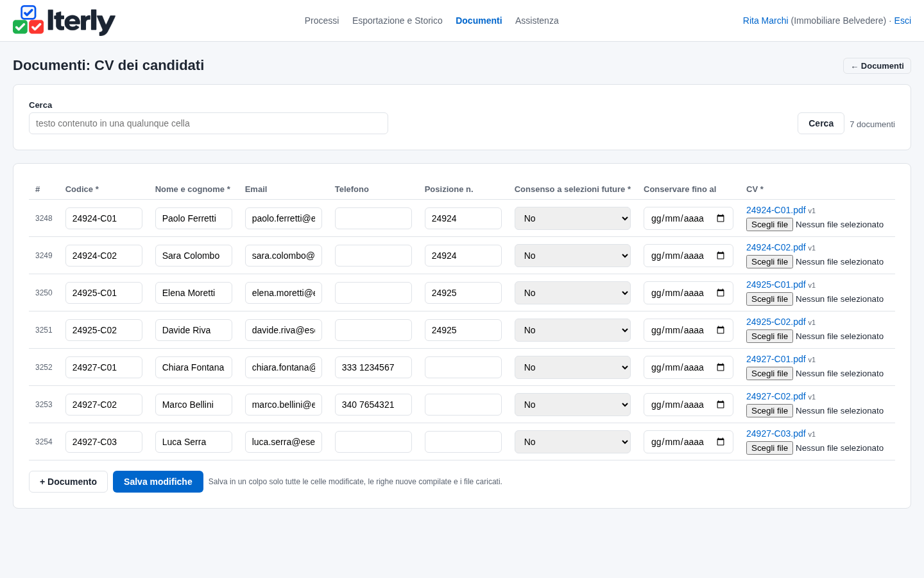Log out using the Esci link
This screenshot has height=578, width=924.
(902, 21)
